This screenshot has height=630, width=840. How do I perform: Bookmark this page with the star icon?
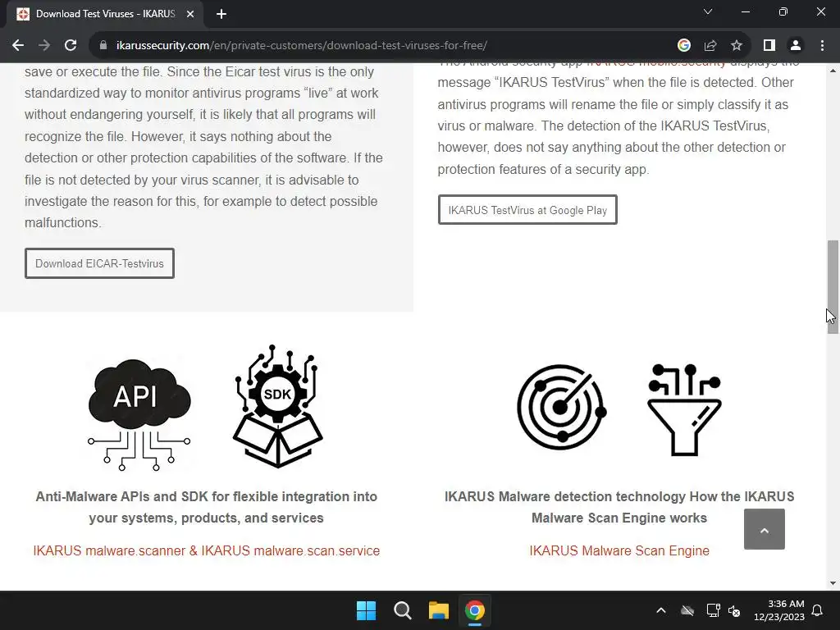pyautogui.click(x=737, y=46)
